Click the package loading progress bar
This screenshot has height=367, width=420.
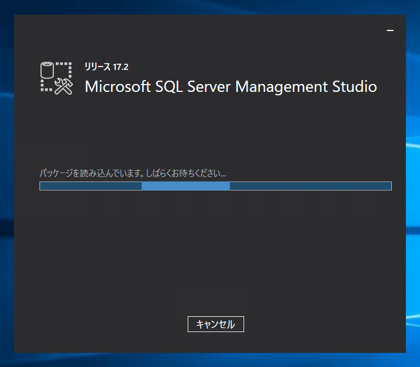[x=215, y=186]
